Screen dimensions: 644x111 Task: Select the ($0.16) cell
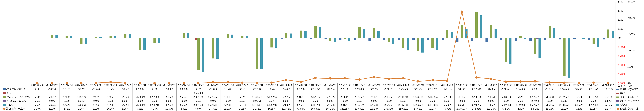click(81, 101)
